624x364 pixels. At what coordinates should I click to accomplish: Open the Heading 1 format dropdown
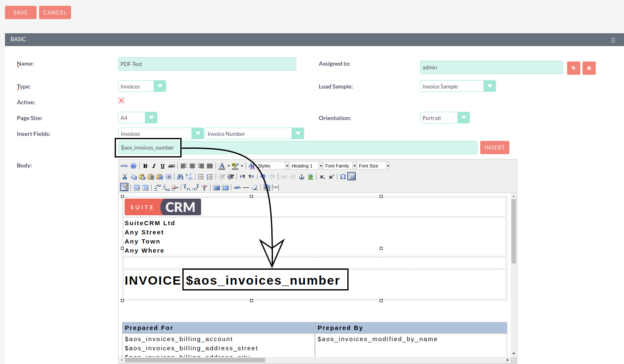click(x=306, y=166)
